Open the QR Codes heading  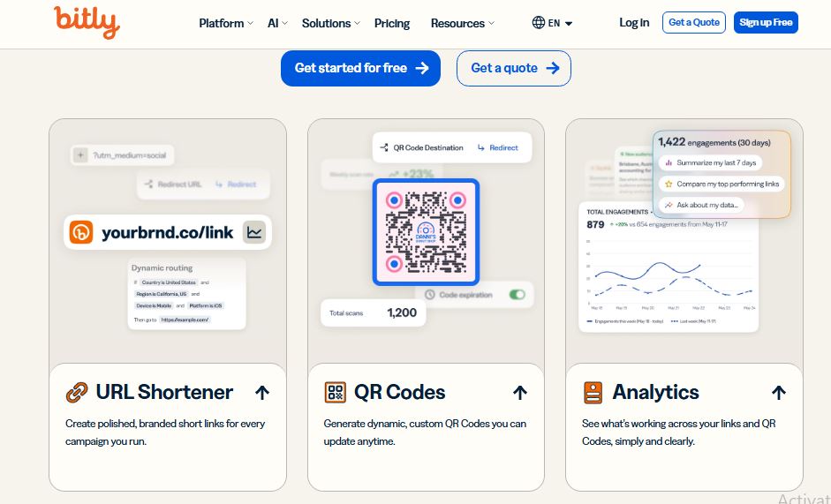click(x=399, y=392)
